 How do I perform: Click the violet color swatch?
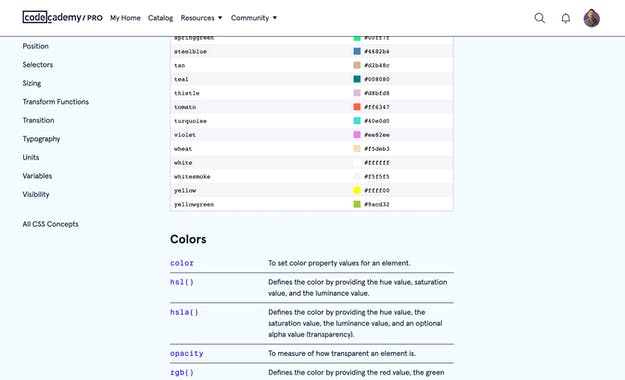click(x=357, y=135)
